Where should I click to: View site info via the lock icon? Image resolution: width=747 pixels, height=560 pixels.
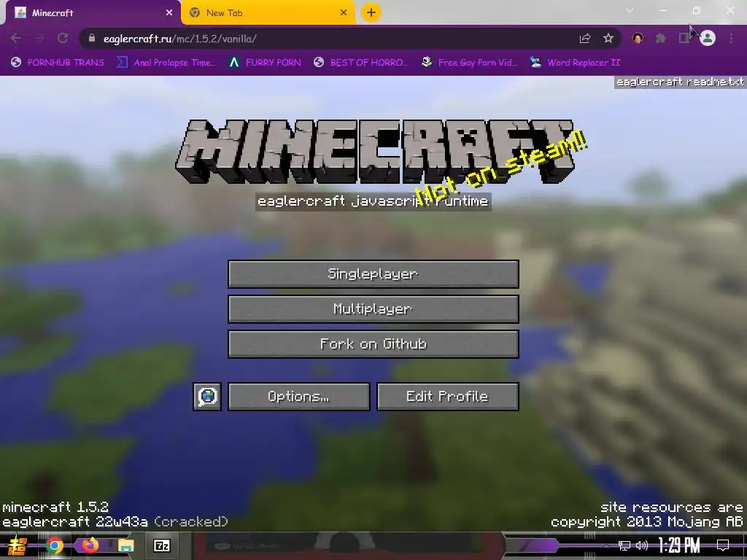(92, 38)
